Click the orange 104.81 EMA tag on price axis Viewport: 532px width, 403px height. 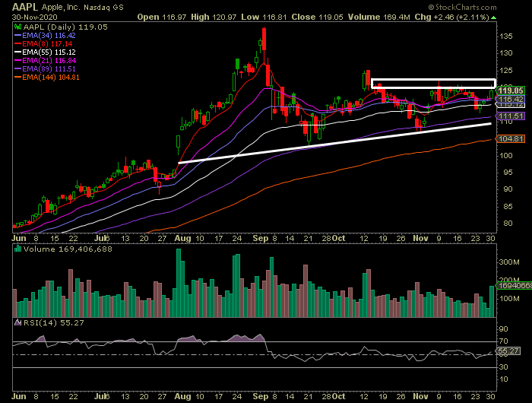coord(511,138)
